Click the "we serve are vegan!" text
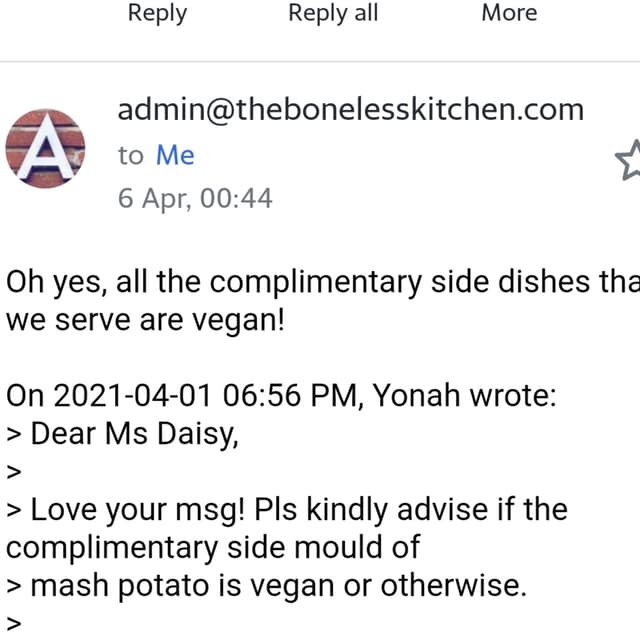The height and width of the screenshot is (640, 640). (145, 320)
